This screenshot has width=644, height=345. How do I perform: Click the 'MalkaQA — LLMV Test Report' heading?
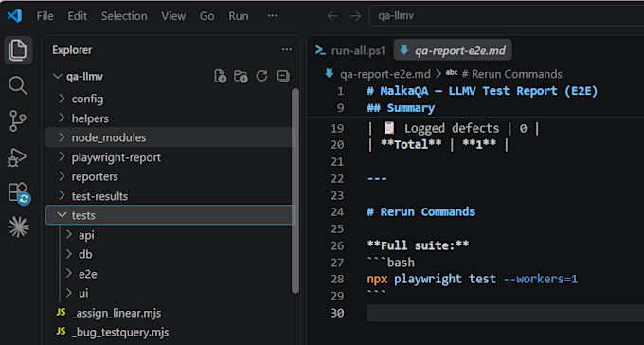(482, 91)
